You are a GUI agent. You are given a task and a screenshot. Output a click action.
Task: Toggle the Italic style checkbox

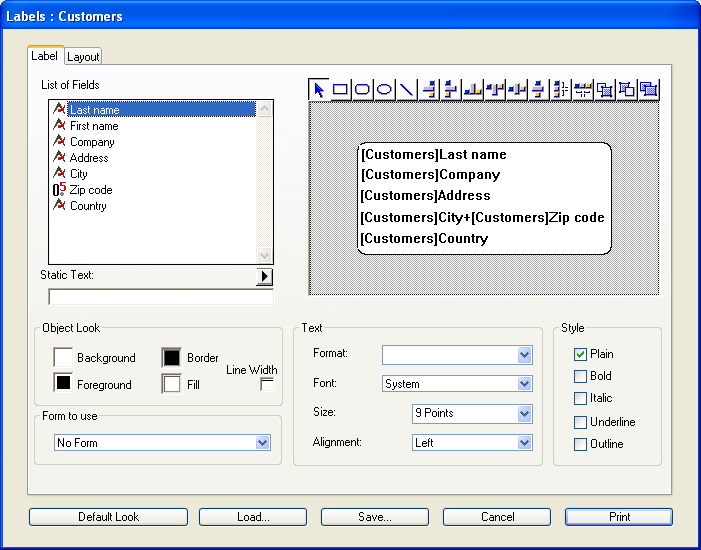580,398
